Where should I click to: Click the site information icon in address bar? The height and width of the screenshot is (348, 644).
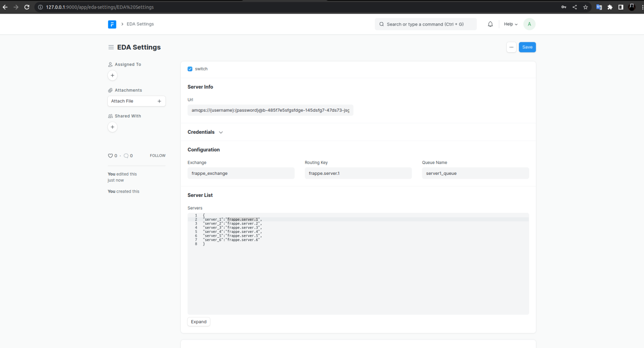tap(40, 7)
